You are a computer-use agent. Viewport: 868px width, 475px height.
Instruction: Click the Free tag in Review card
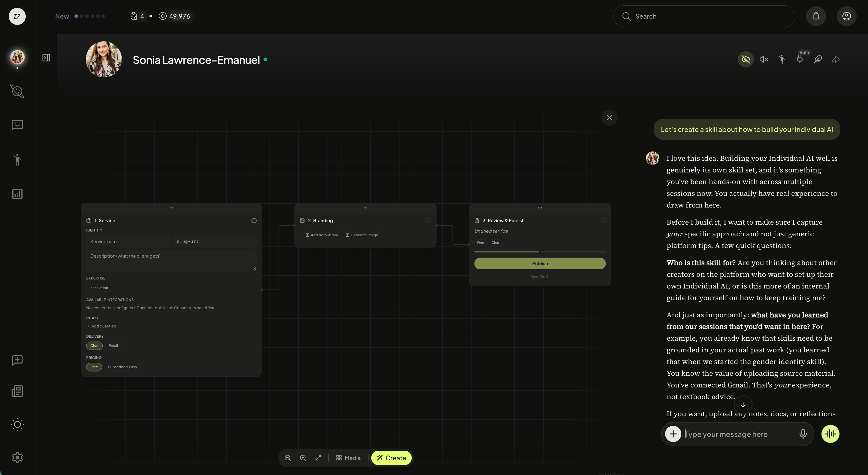tap(481, 243)
